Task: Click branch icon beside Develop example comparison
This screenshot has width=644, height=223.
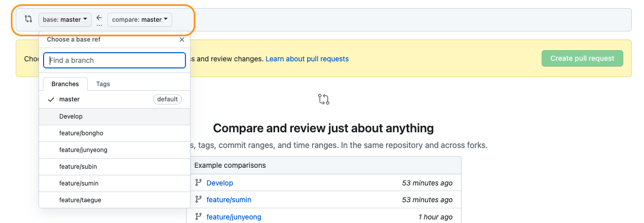Action: pyautogui.click(x=198, y=183)
